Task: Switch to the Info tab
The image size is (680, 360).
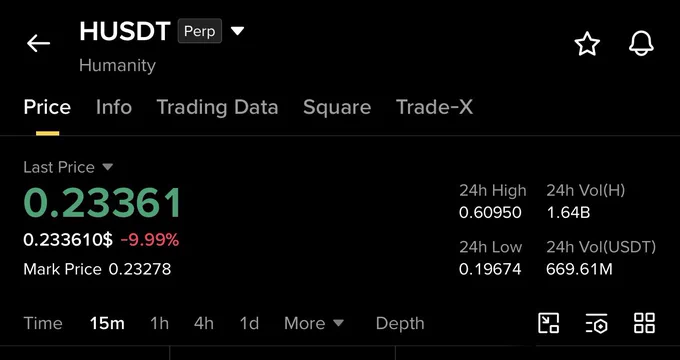Action: click(114, 107)
